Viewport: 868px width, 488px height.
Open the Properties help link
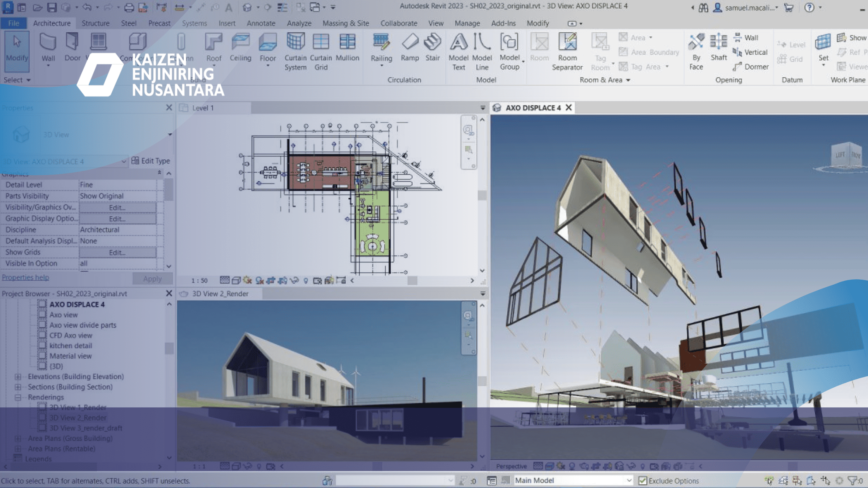pyautogui.click(x=26, y=277)
